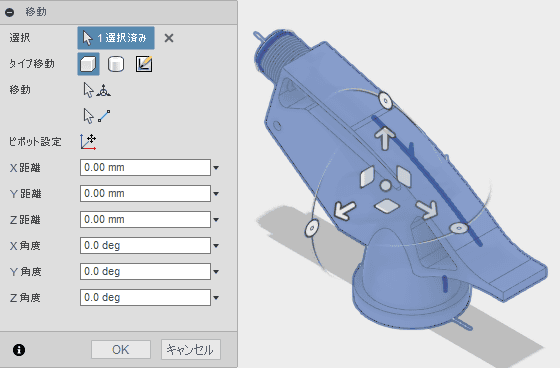Clear selection with the X icon
560x368 pixels.
point(169,38)
